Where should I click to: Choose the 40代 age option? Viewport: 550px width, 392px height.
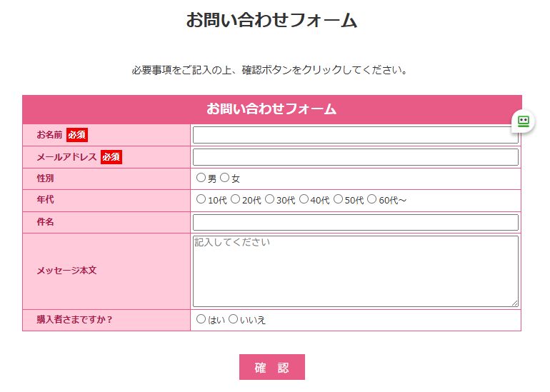coord(304,200)
